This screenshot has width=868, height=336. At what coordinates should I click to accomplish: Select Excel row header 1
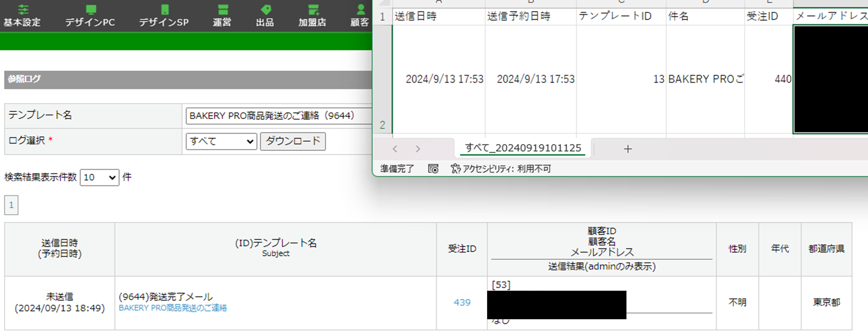(x=382, y=17)
